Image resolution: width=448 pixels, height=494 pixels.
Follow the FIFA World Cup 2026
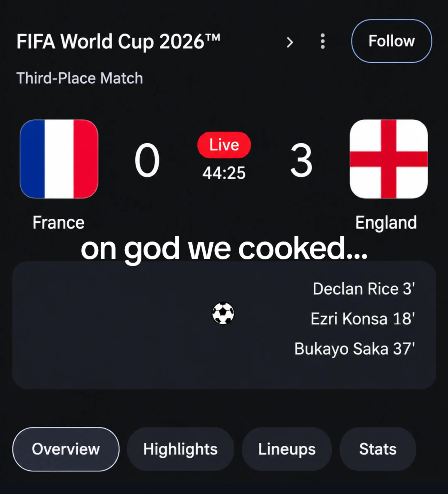click(x=392, y=41)
